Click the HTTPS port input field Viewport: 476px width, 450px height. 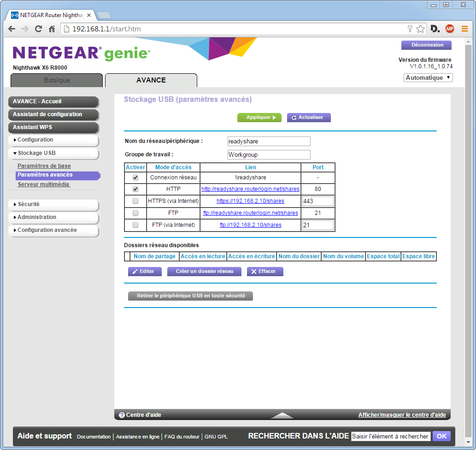point(317,201)
